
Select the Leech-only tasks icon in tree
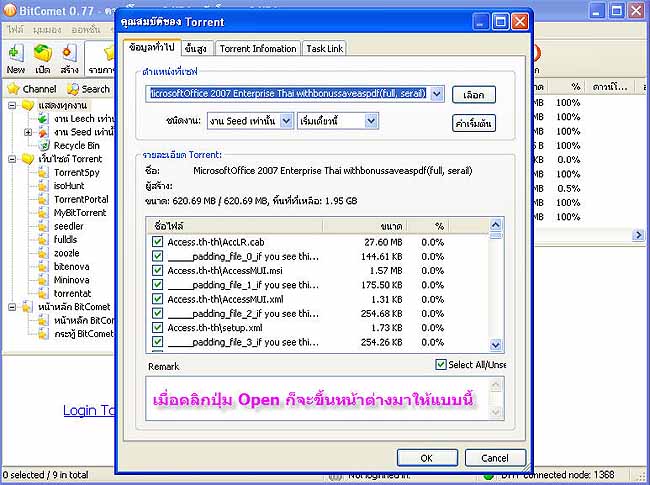pos(43,119)
